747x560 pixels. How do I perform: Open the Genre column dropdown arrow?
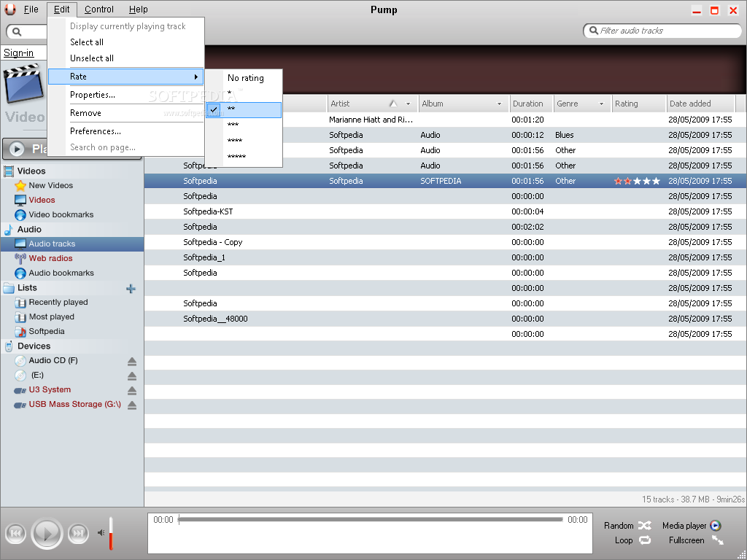tap(601, 104)
